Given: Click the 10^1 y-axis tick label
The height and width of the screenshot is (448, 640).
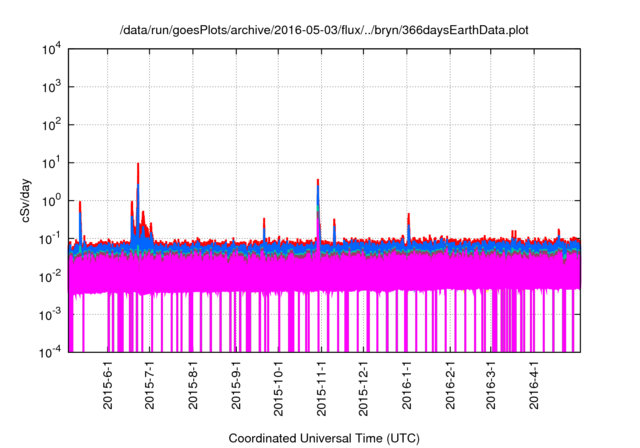Looking at the screenshot, I should click(51, 163).
